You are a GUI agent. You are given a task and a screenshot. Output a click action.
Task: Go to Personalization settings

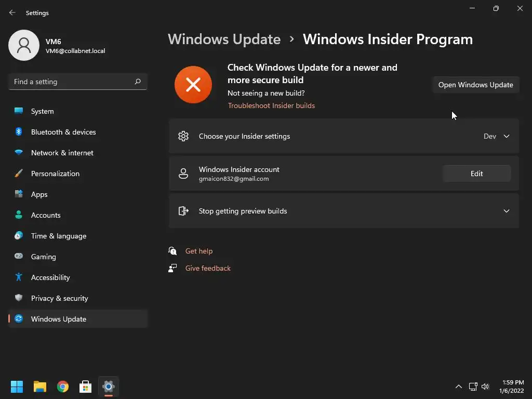[78, 174]
